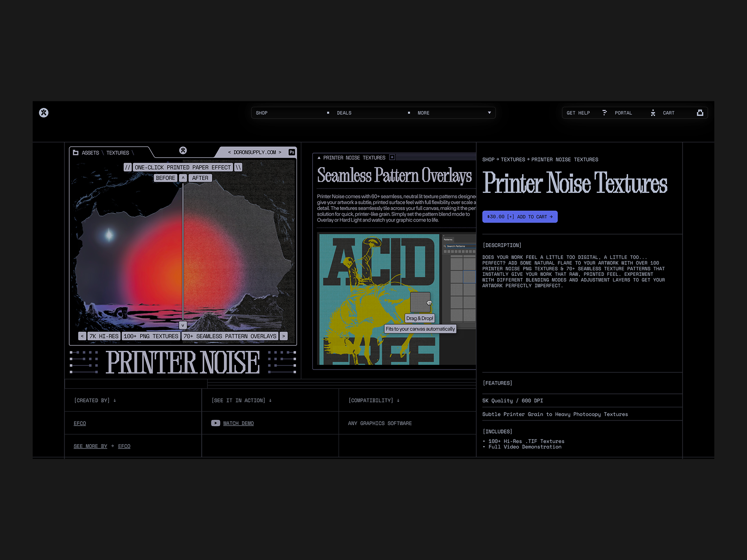Expand the MORE dropdown menu
Image resolution: width=747 pixels, height=560 pixels.
(423, 113)
